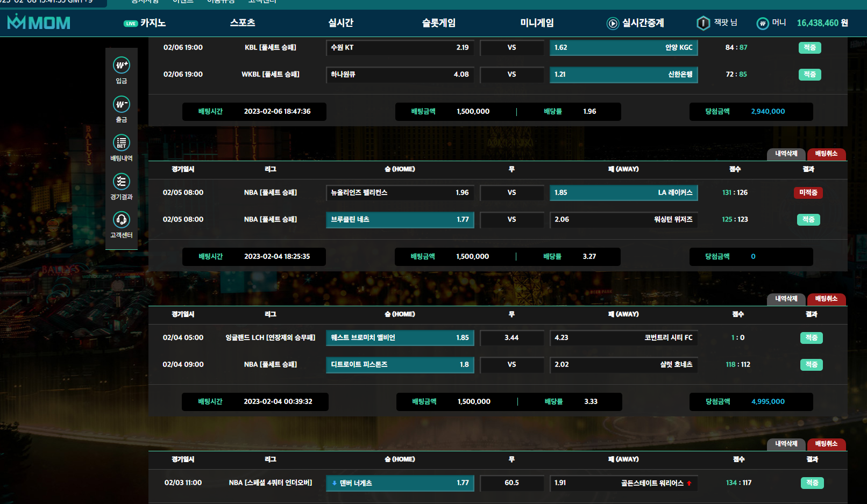Click 배팅취소 above the 02/03 NBA bet
867x504 pixels.
tap(826, 444)
